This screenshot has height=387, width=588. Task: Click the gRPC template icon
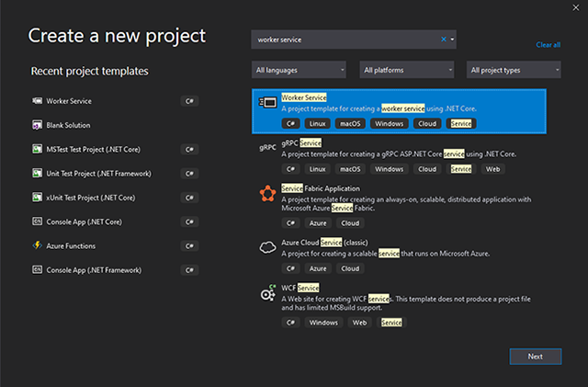click(267, 147)
